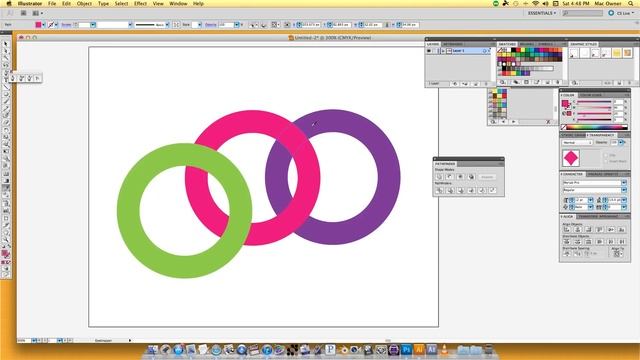Image resolution: width=640 pixels, height=360 pixels.
Task: Open the leading dropdown in Character panel
Action: 624,200
